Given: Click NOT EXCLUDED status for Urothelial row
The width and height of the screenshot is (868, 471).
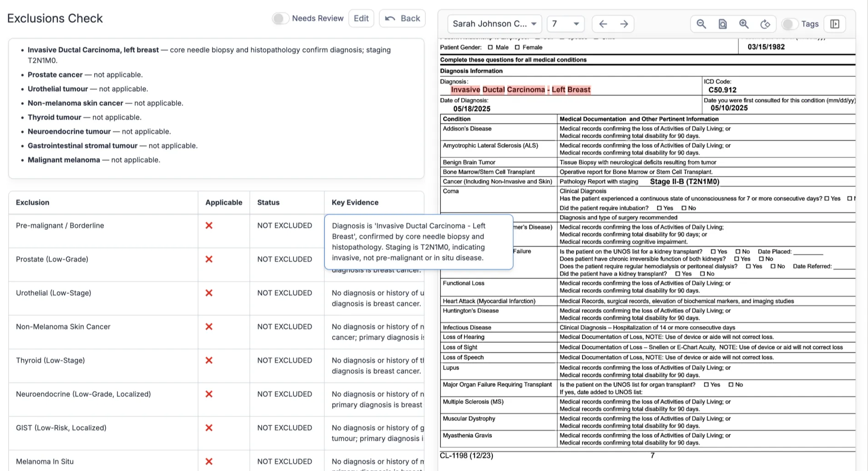Looking at the screenshot, I should point(285,293).
